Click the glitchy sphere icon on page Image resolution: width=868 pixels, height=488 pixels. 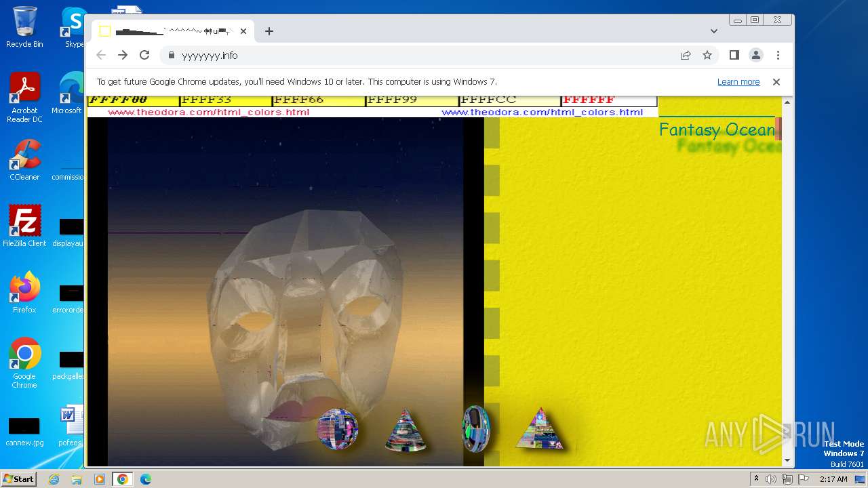[x=337, y=429]
